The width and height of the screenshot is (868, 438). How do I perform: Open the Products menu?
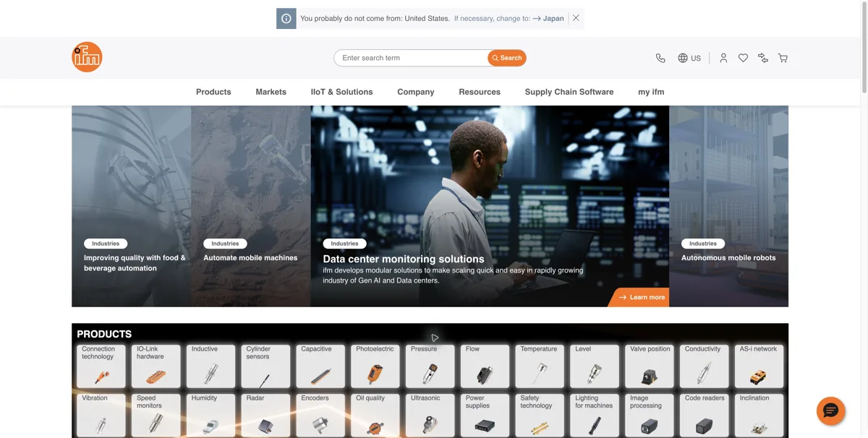pos(213,92)
